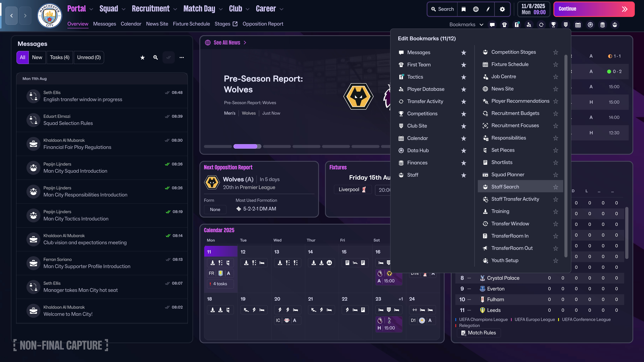644x362 pixels.
Task: Switch to the Fixture Schedule tab
Action: 191,24
